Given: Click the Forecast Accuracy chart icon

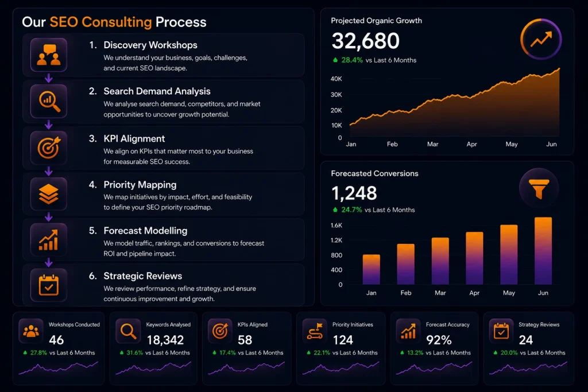Looking at the screenshot, I should 408,331.
